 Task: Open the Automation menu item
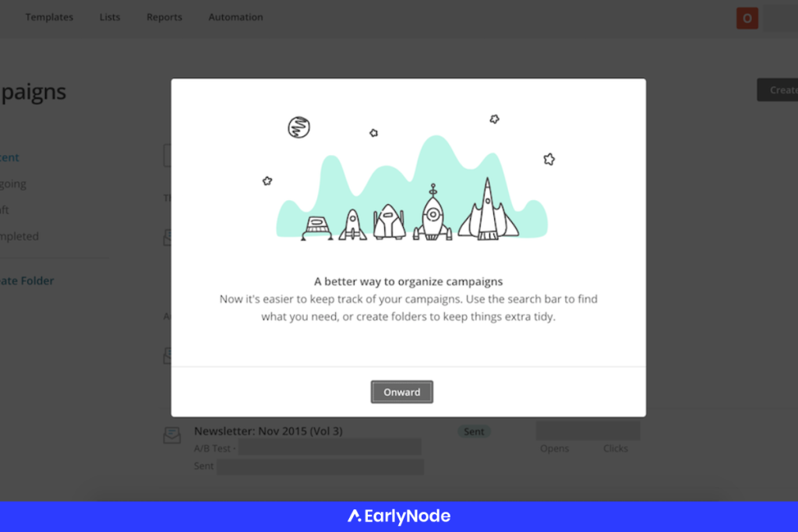[235, 17]
